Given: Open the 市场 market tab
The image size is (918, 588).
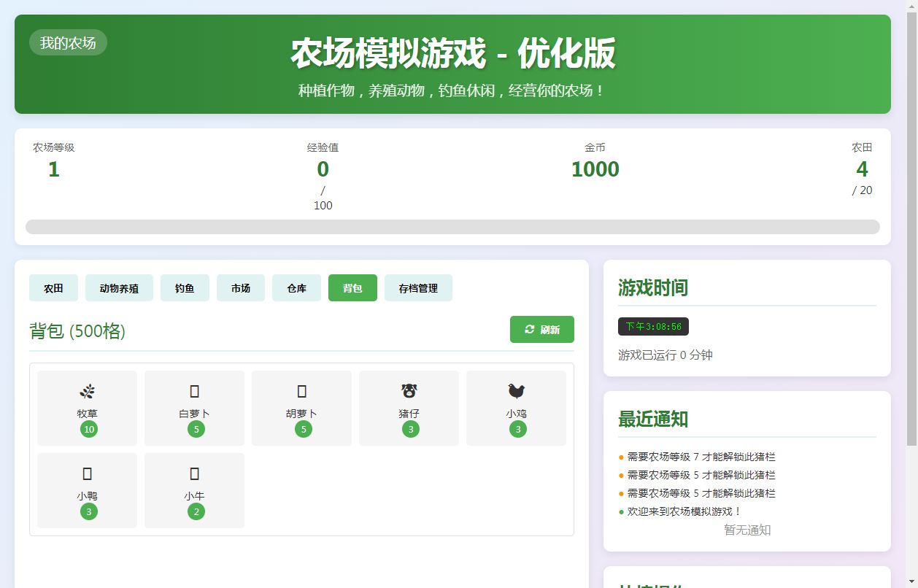Looking at the screenshot, I should pos(241,288).
